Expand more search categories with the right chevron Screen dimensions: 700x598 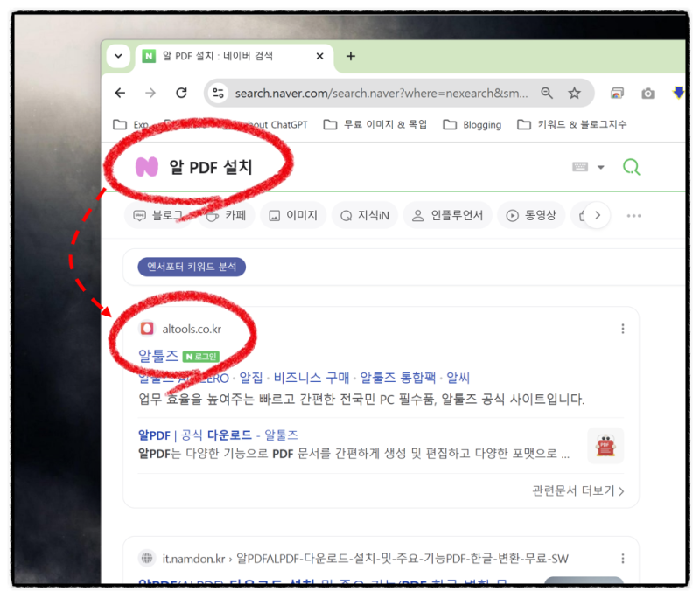(x=596, y=214)
